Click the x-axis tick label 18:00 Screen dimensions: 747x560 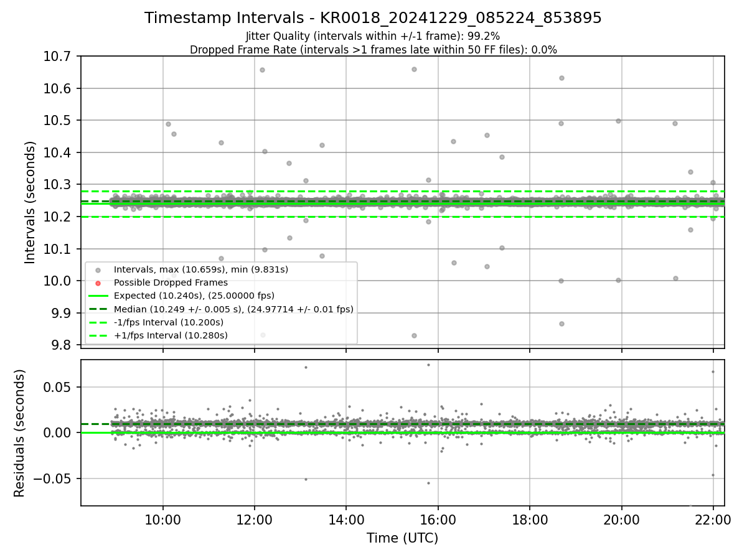(530, 519)
